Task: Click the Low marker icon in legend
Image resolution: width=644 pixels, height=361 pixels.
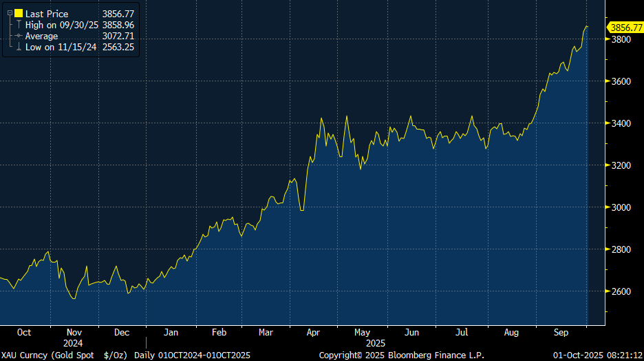Action: 19,47
